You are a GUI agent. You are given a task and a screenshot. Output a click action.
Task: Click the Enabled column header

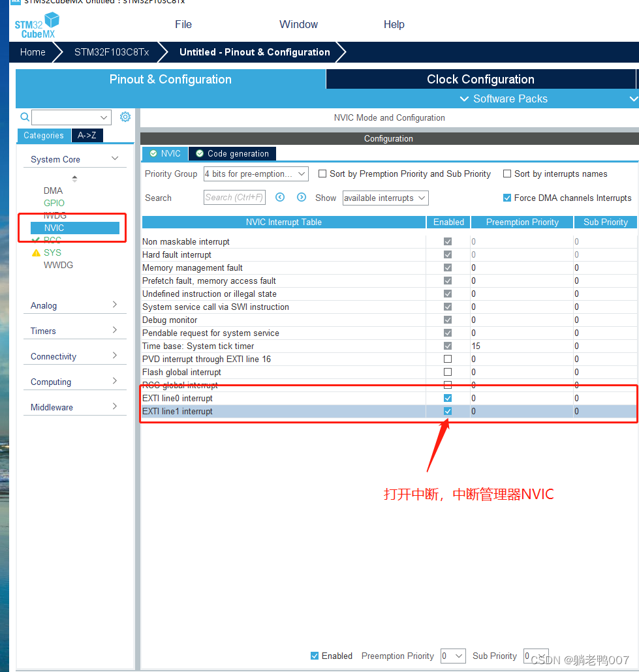(448, 222)
